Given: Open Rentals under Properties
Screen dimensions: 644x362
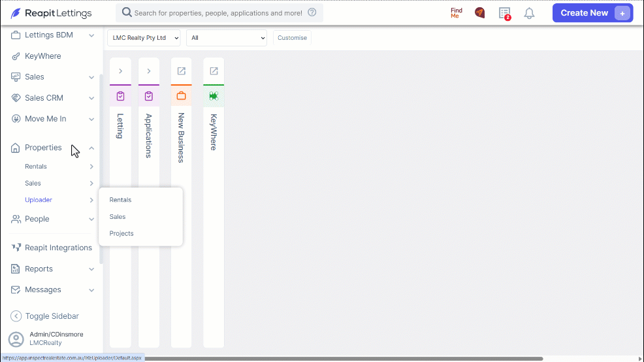Looking at the screenshot, I should (36, 167).
